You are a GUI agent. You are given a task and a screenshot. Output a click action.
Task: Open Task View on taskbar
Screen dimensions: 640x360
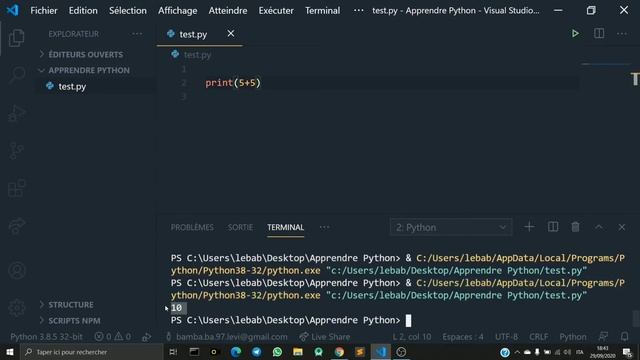point(173,352)
